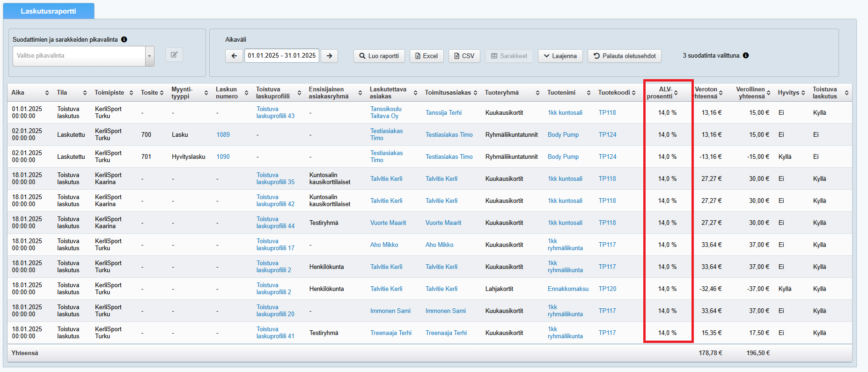Screen dimensions: 868x372
Task: Open 'Toistuva laskuprofiili 43' link
Action: (x=275, y=112)
